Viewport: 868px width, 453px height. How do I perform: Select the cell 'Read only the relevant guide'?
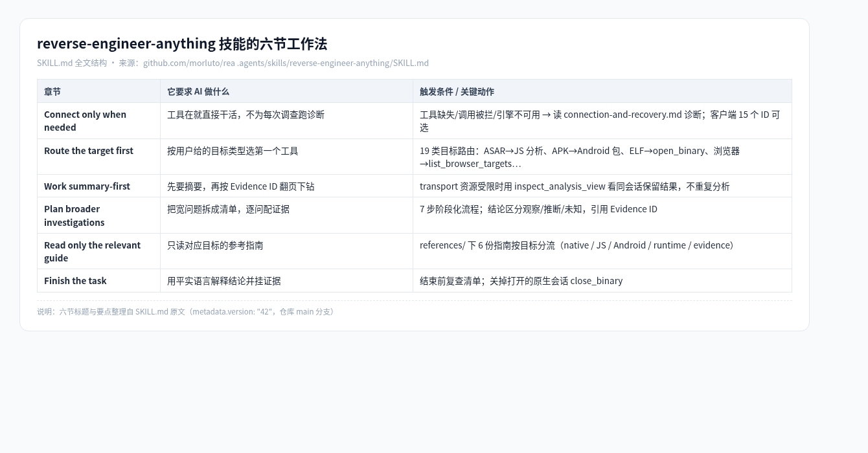[x=98, y=251]
